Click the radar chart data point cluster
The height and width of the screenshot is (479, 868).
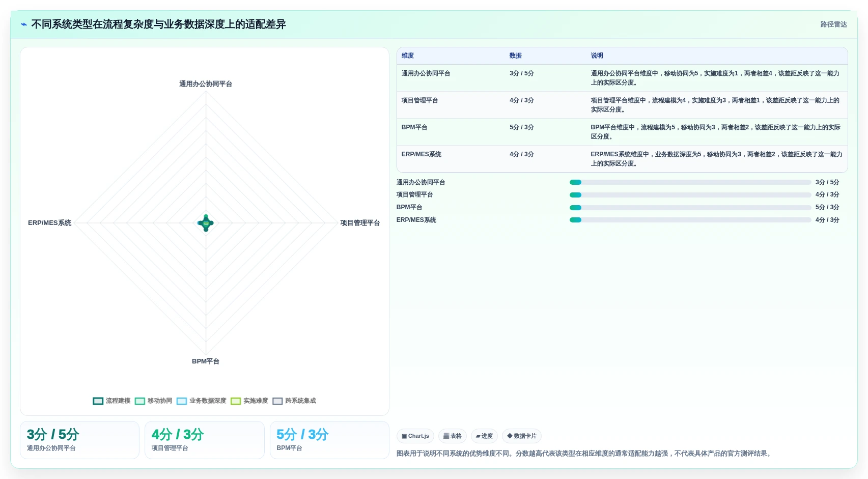(206, 223)
